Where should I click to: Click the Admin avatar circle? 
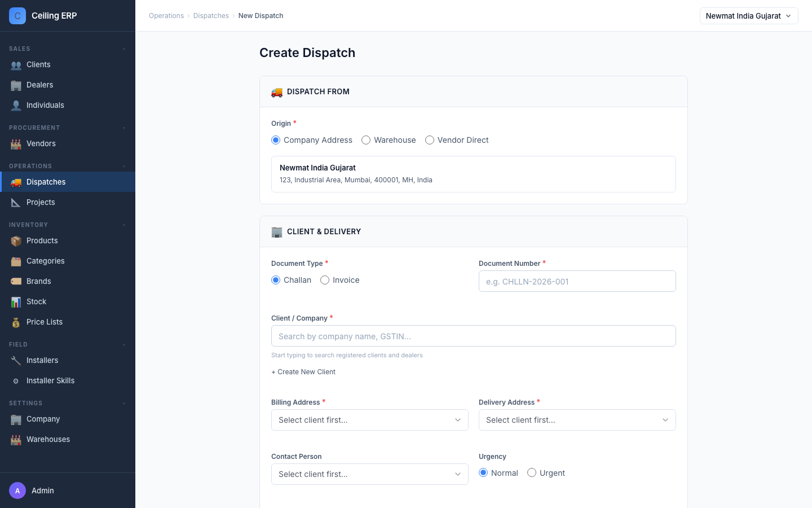point(17,491)
